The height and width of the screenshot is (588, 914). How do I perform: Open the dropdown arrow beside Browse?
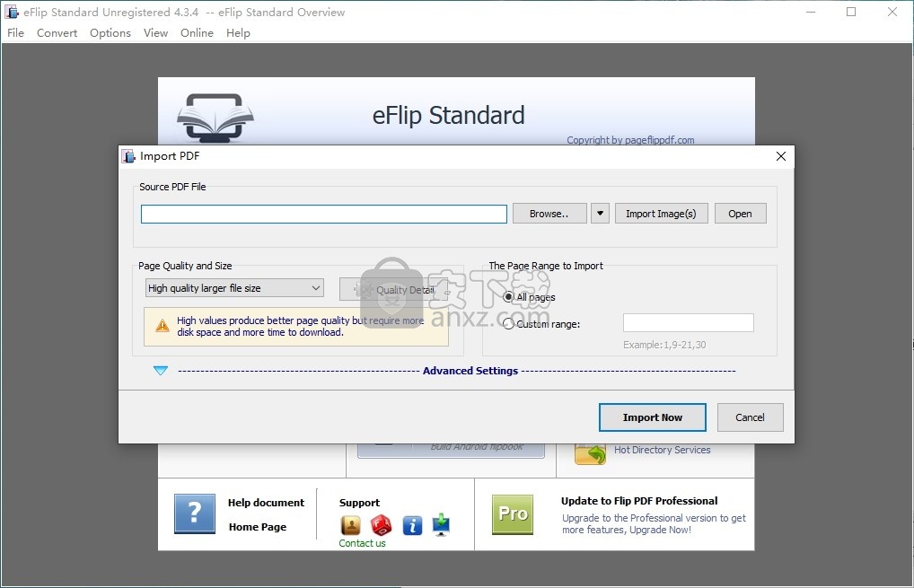(x=600, y=214)
